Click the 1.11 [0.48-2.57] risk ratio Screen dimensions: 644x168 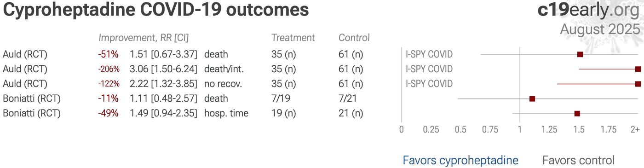click(x=163, y=98)
